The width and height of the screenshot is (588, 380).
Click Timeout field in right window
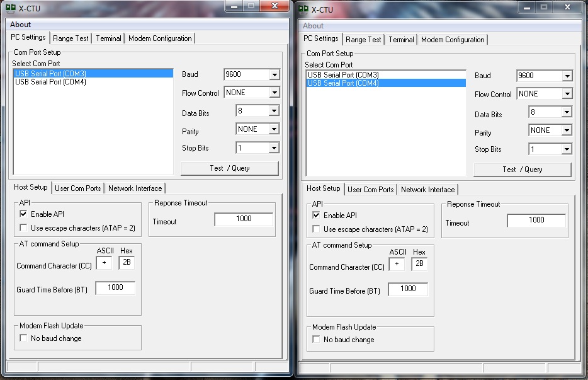coord(536,220)
